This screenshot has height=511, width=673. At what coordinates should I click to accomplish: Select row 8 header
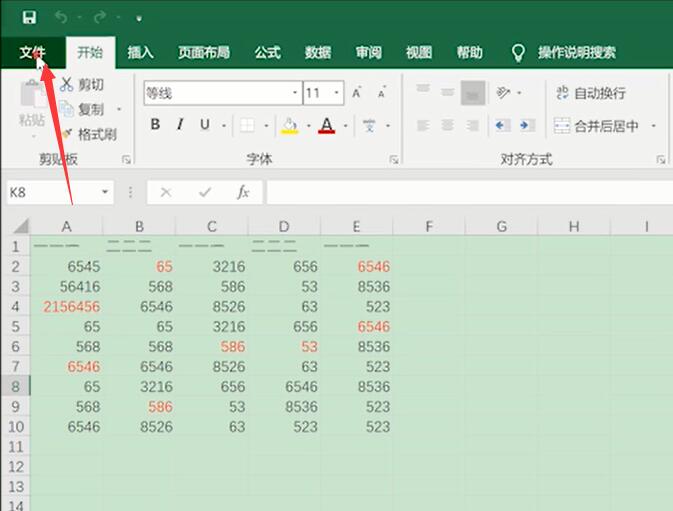pos(15,386)
